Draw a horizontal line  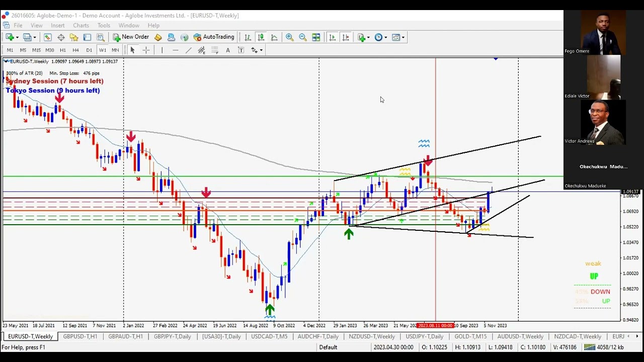tap(175, 50)
